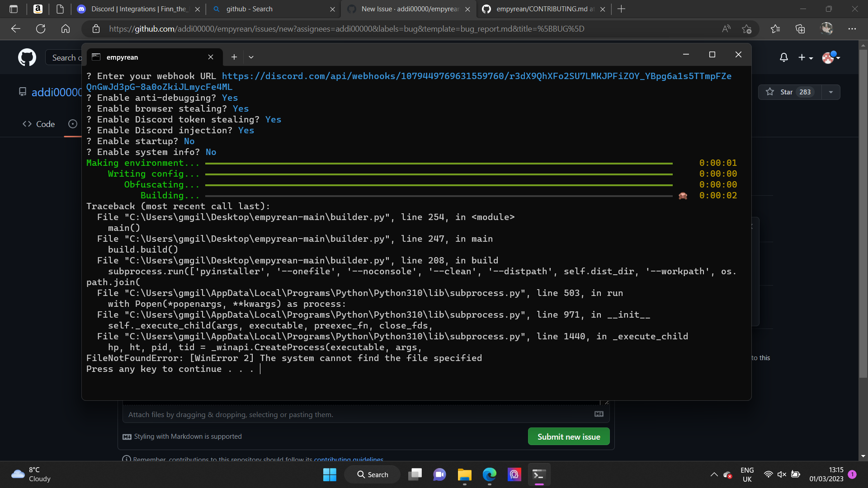This screenshot has width=868, height=488.
Task: Open the Create new dropdown in GitHub header
Action: (805, 57)
